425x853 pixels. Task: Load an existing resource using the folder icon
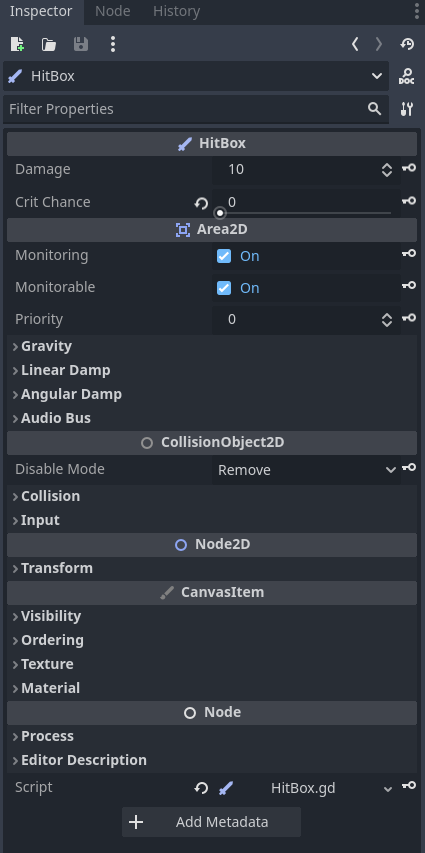49,44
